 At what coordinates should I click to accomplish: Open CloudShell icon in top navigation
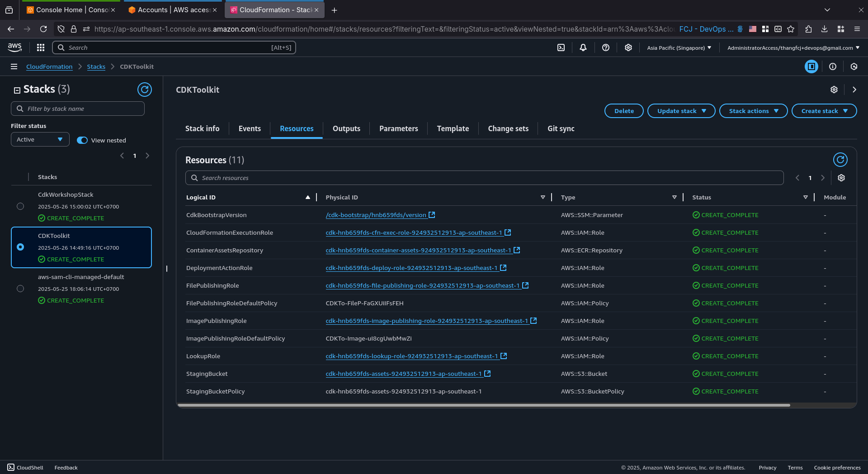pyautogui.click(x=561, y=47)
